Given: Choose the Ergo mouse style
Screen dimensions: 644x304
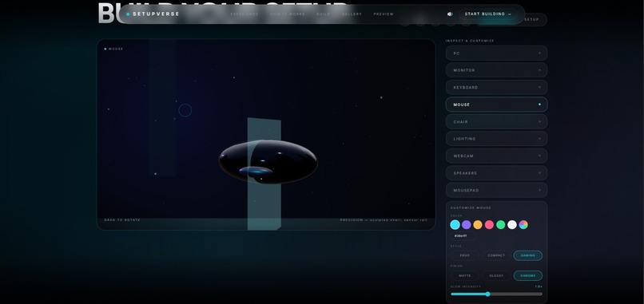Looking at the screenshot, I should (x=465, y=255).
